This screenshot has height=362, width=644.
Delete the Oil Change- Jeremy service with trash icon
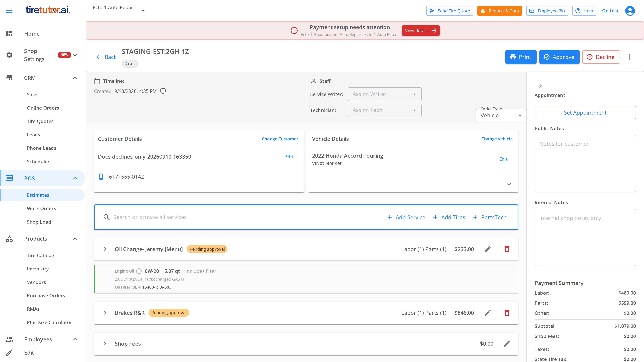(x=507, y=249)
